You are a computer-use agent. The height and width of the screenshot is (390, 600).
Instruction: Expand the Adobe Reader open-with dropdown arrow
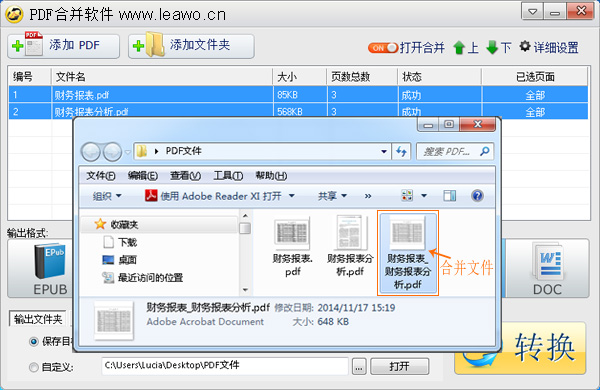tap(292, 196)
